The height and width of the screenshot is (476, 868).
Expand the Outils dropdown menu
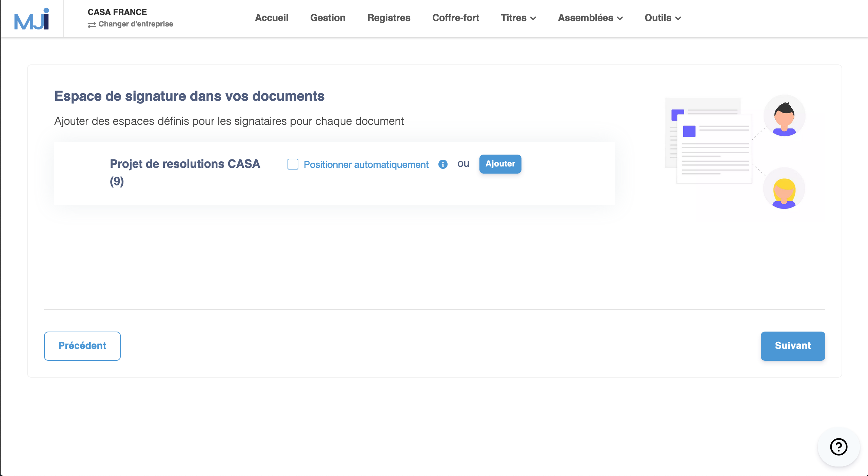pos(663,18)
